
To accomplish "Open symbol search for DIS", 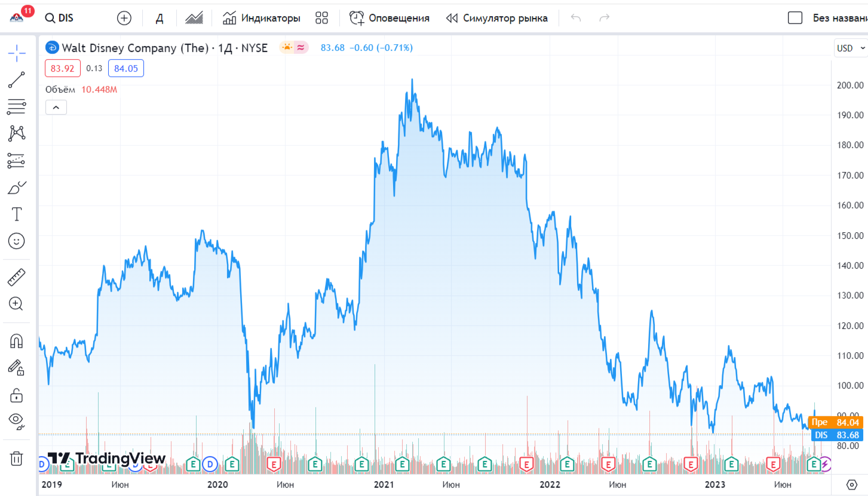I will [60, 18].
